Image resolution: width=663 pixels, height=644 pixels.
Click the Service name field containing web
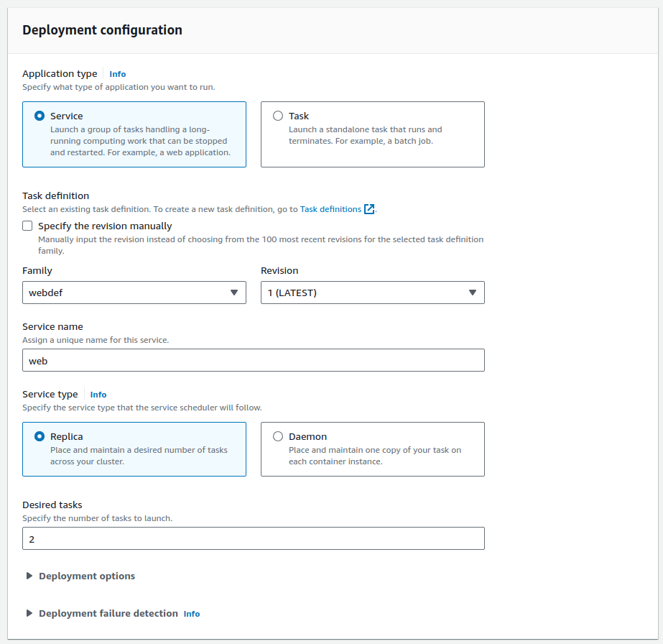(x=253, y=360)
